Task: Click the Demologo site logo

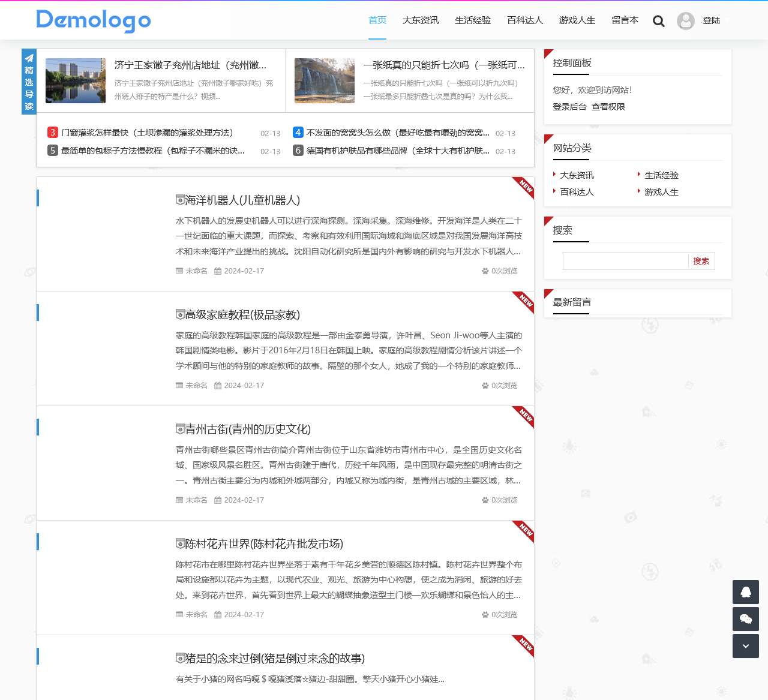Action: pyautogui.click(x=93, y=20)
